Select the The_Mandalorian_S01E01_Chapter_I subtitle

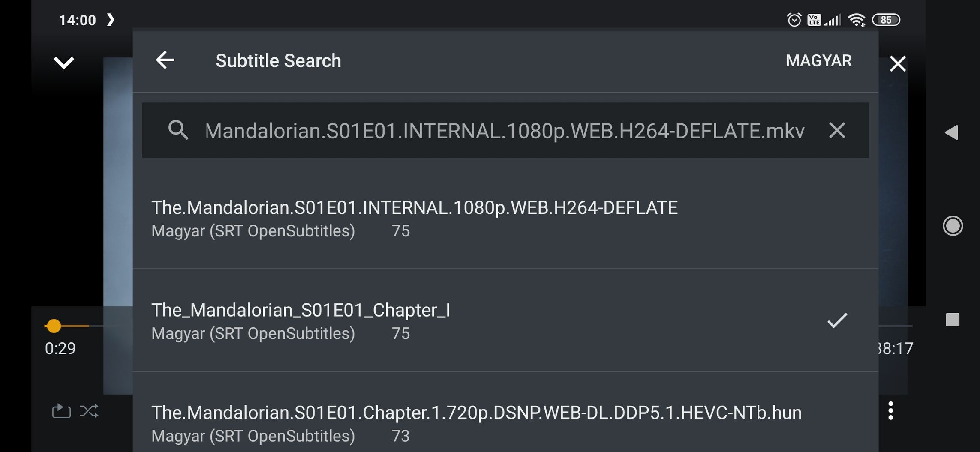click(505, 320)
